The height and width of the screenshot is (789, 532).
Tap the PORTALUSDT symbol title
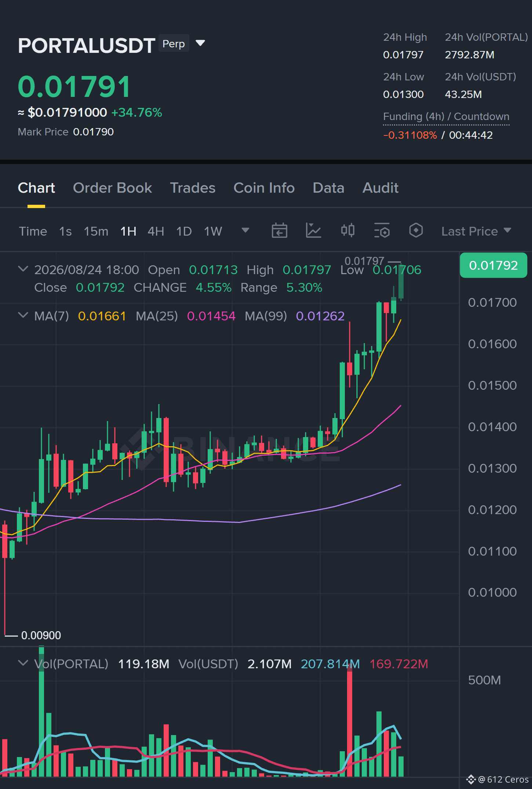pos(87,46)
